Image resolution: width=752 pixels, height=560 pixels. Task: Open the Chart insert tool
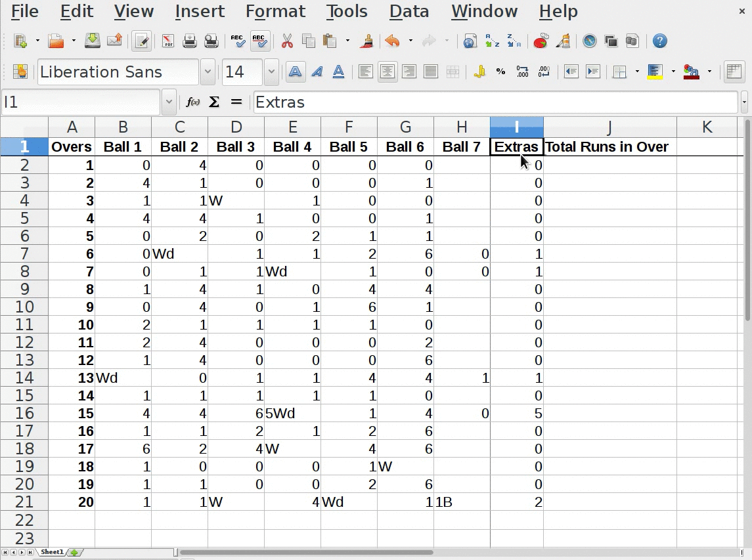(541, 41)
